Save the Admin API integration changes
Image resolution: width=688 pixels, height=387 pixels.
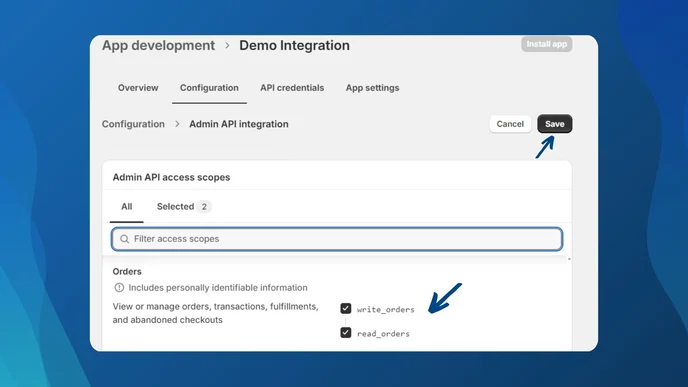(555, 124)
